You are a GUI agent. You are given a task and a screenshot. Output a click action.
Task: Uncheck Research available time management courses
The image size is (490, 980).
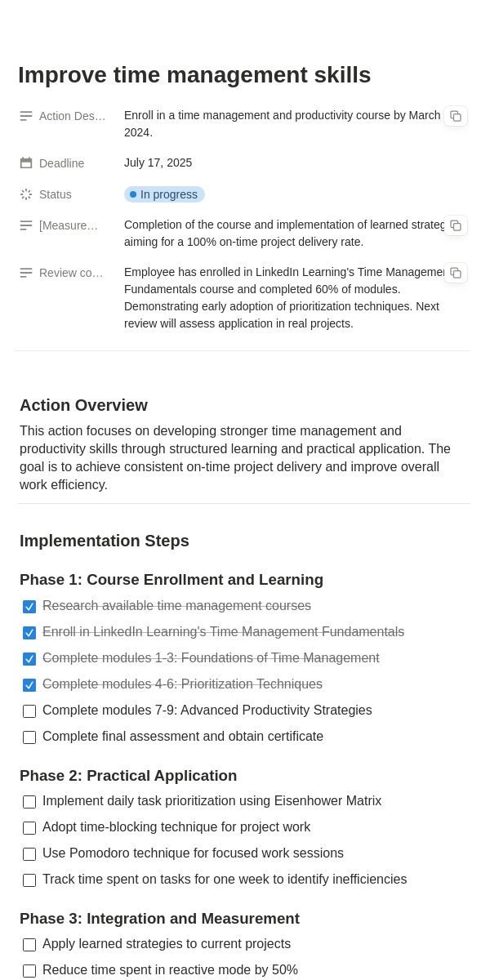click(x=29, y=607)
